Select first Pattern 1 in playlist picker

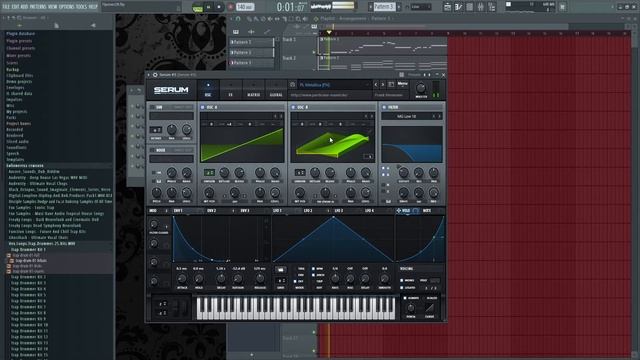click(251, 42)
